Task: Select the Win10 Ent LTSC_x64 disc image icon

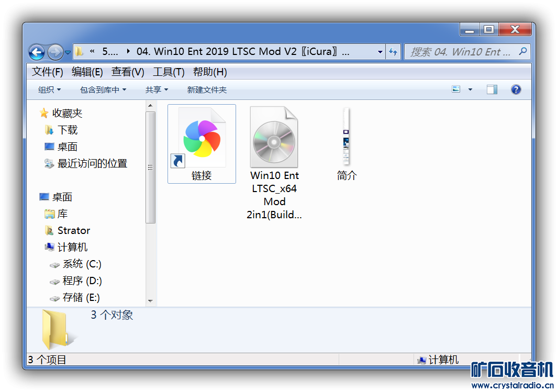Action: [274, 137]
